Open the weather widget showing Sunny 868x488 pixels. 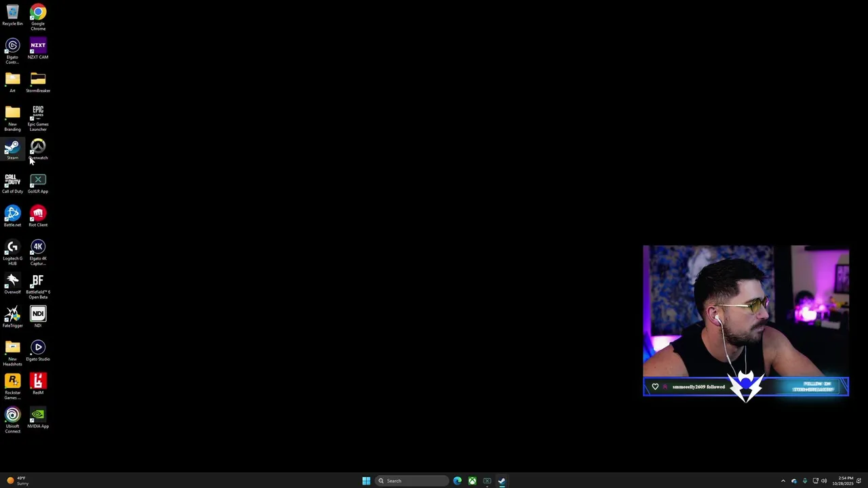pos(17,481)
